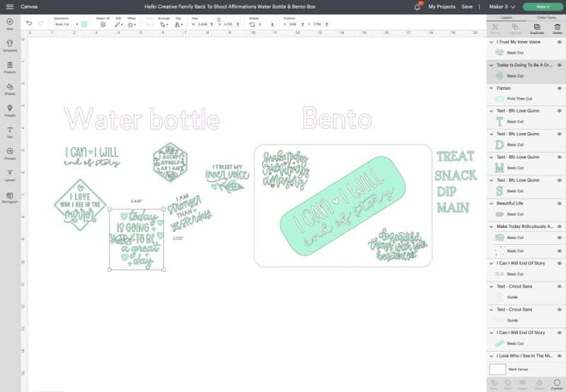Image resolution: width=566 pixels, height=392 pixels.
Task: Redo the last undone action
Action: tap(40, 23)
